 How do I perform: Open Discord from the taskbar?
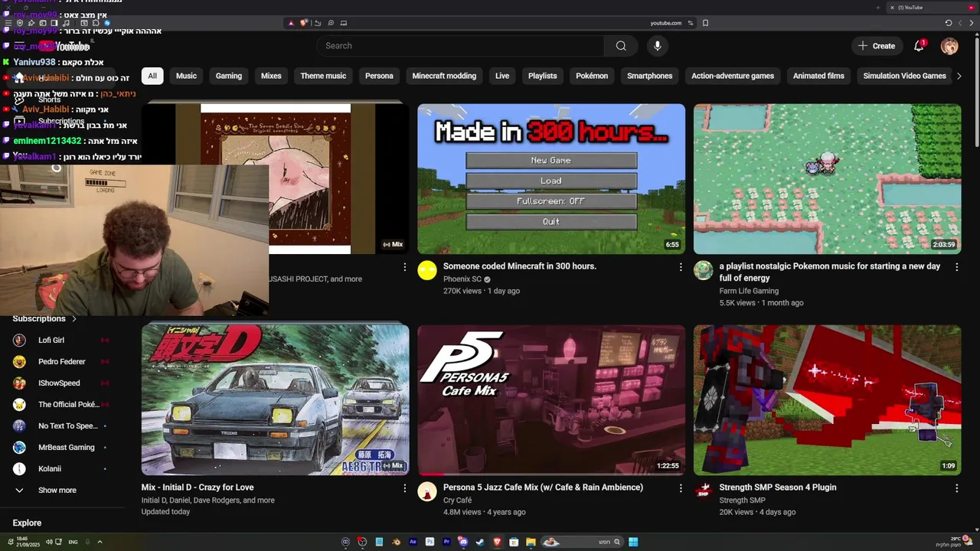[463, 542]
